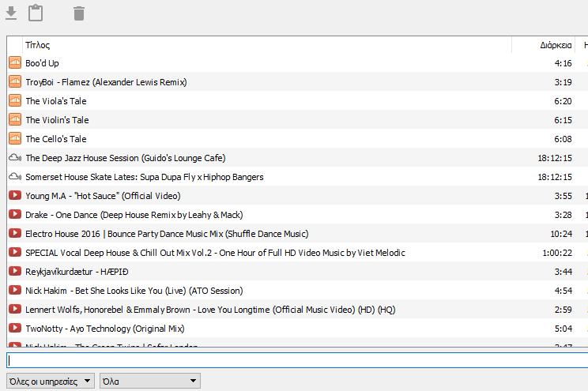Click Mixcloud icon beside Somerset House Skate Lates
Screen dimensions: 588x391
pyautogui.click(x=15, y=176)
